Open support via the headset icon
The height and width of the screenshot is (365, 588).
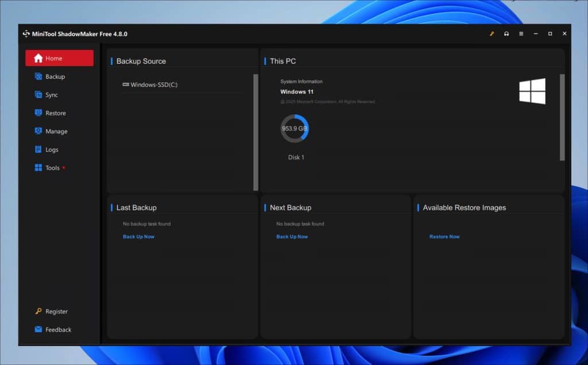[x=506, y=34]
